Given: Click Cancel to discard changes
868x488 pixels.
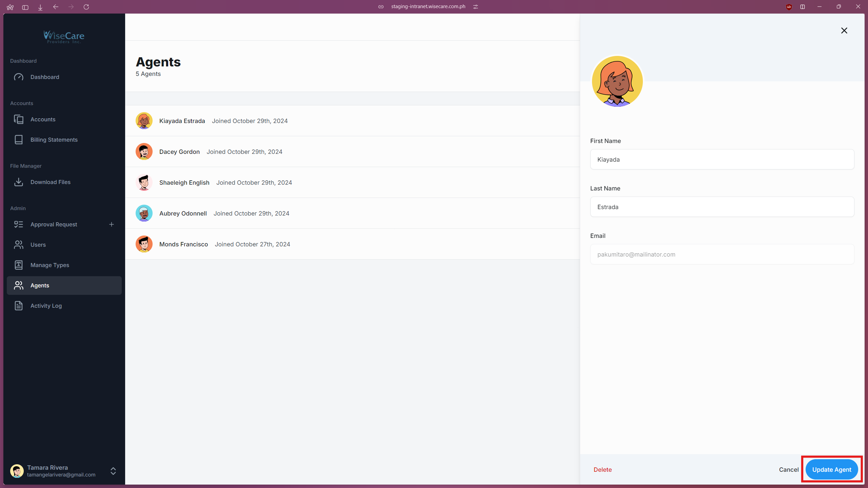Looking at the screenshot, I should 788,469.
